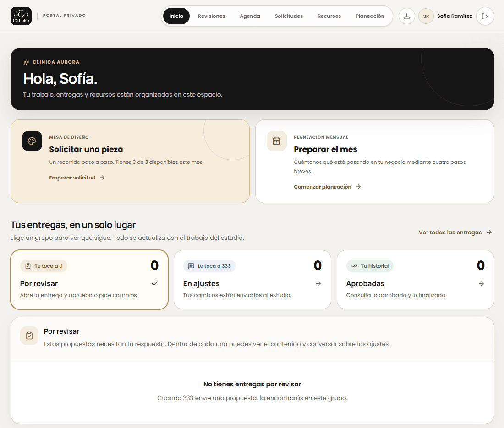Click the Le toca a 333 badge

tap(209, 266)
